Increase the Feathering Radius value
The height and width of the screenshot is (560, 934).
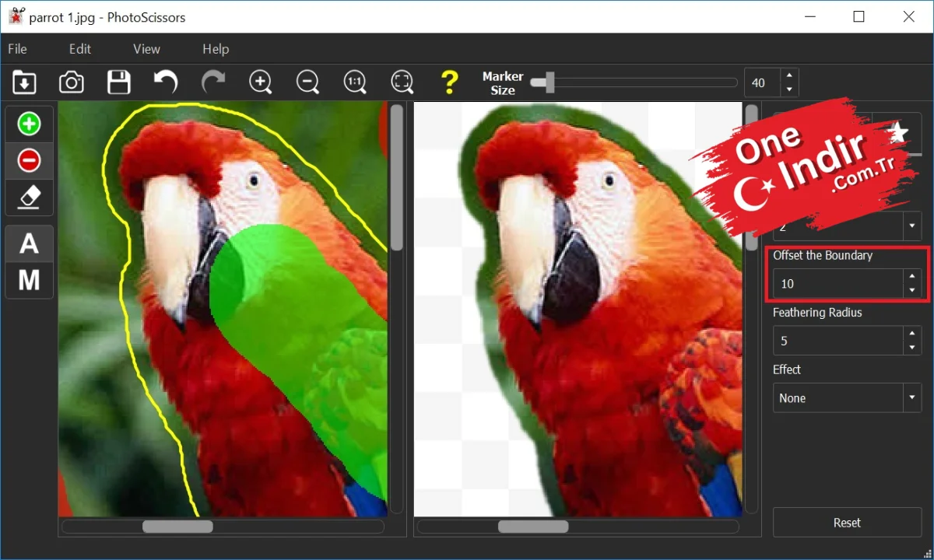pos(912,334)
